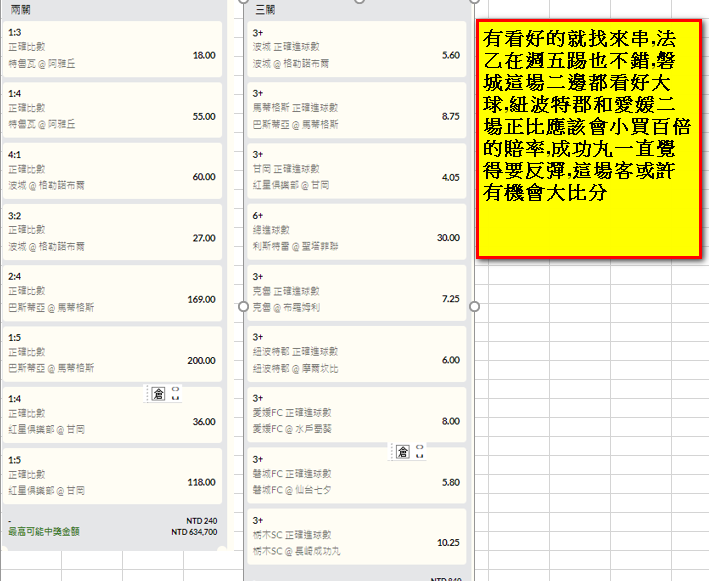Click the 磐城FC @ 仙台七夕 match line

[292, 490]
